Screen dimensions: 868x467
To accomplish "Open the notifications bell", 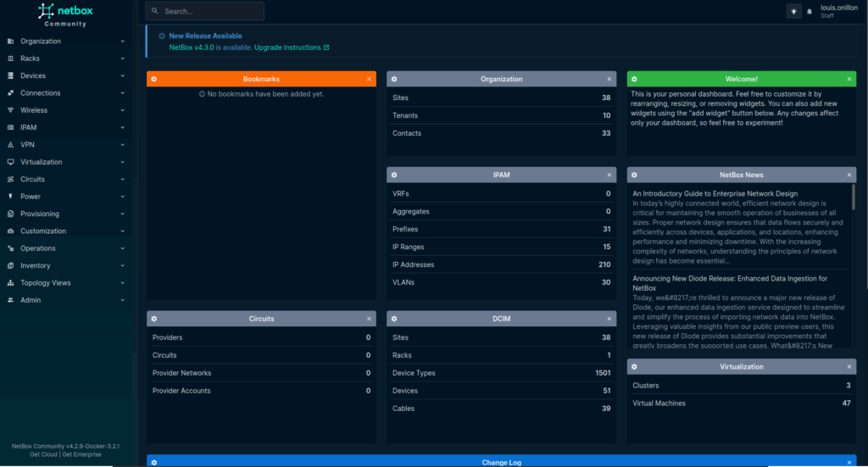I will click(x=810, y=12).
